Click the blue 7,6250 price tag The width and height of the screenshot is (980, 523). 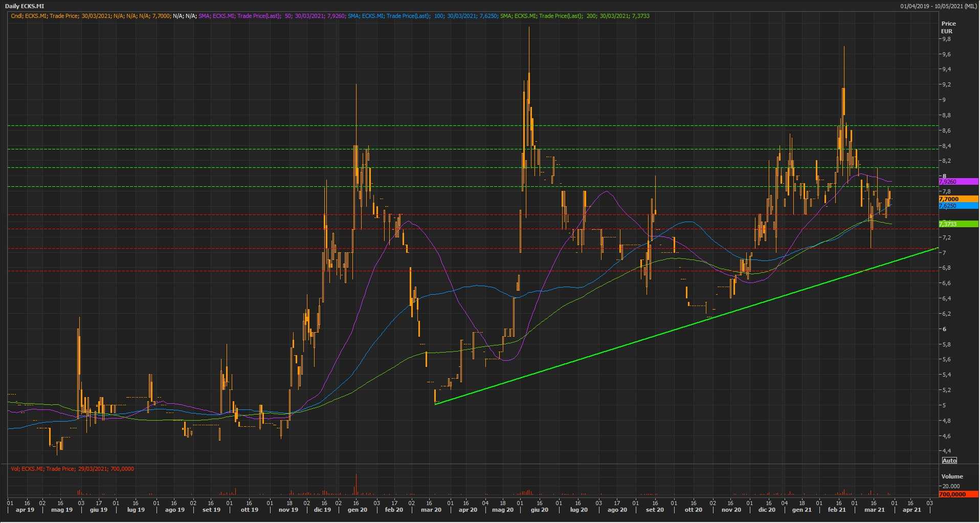(x=957, y=206)
